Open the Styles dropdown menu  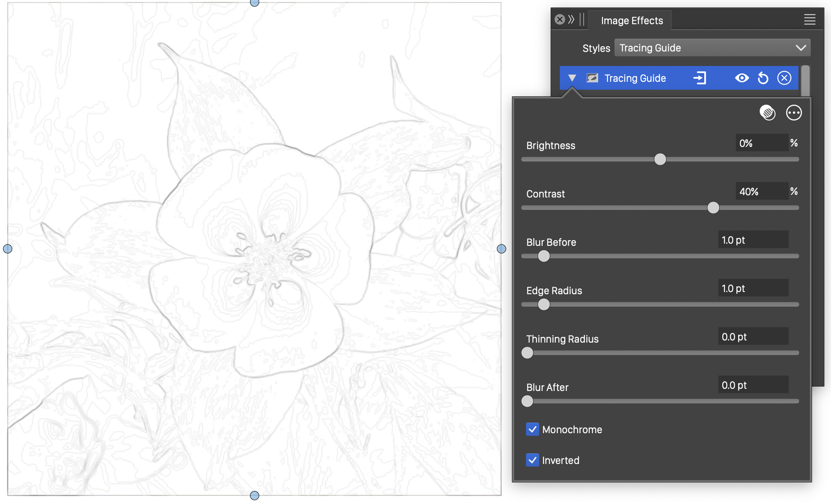coord(712,48)
